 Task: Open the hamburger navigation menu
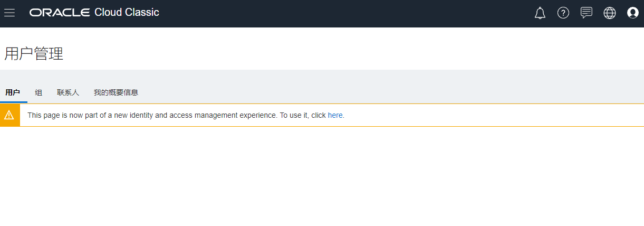tap(9, 13)
